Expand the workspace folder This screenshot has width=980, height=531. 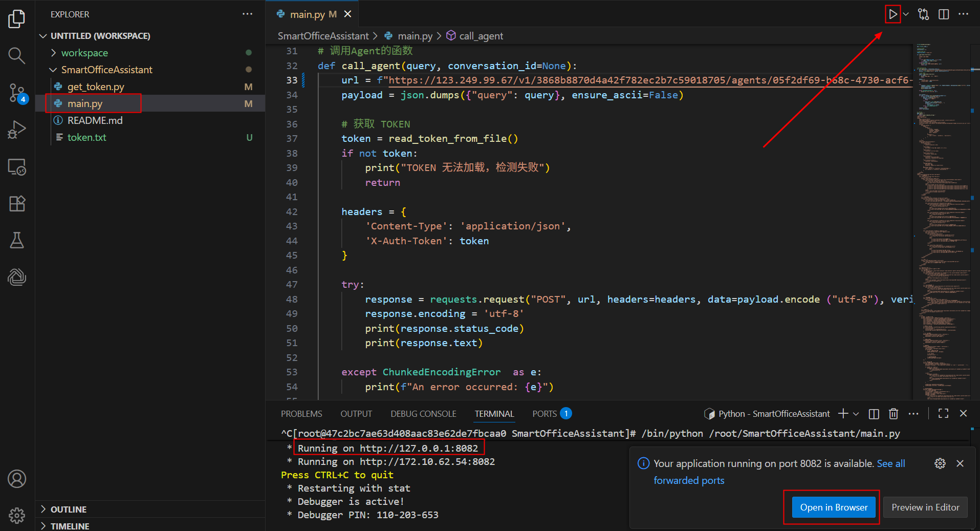point(84,53)
